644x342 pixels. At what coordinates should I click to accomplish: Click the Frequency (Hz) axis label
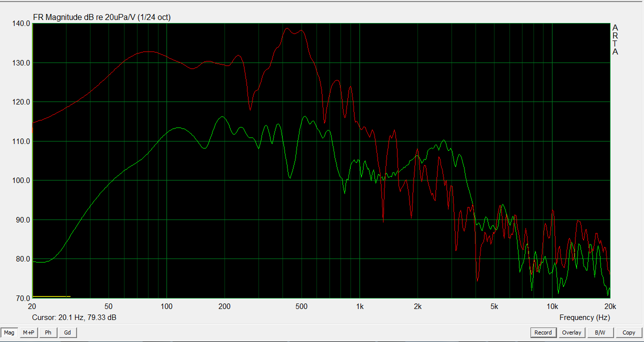pyautogui.click(x=584, y=317)
